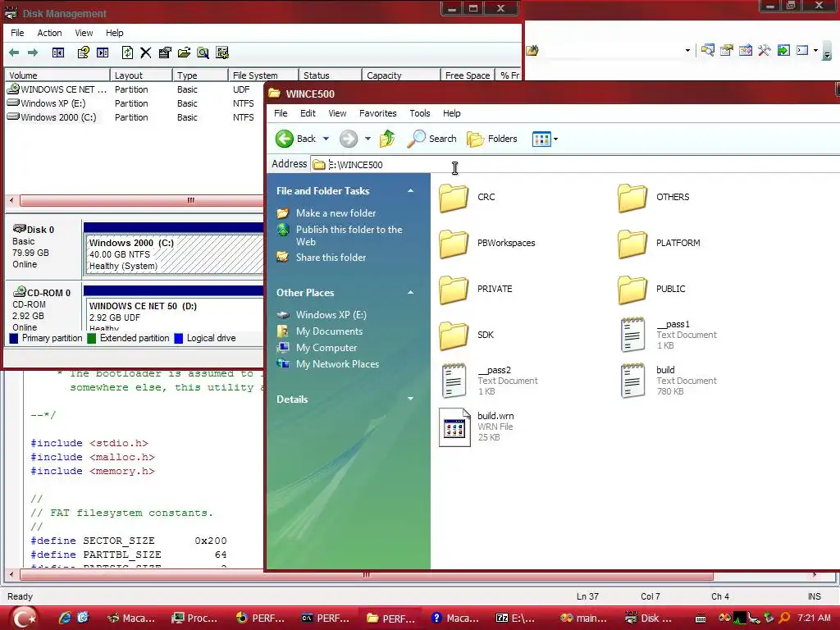Toggle the action pane icon in Disk Management
The image size is (840, 630).
coord(103,52)
